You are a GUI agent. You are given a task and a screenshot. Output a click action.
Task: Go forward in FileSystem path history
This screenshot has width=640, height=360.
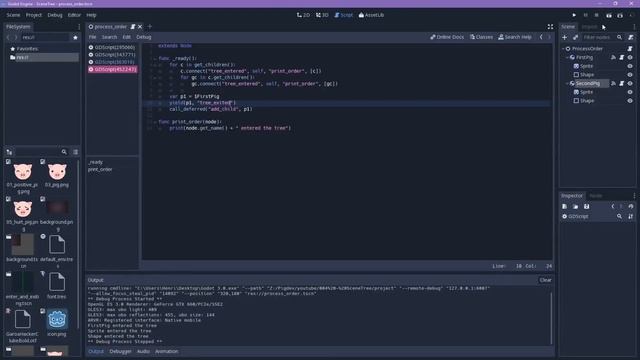point(16,38)
